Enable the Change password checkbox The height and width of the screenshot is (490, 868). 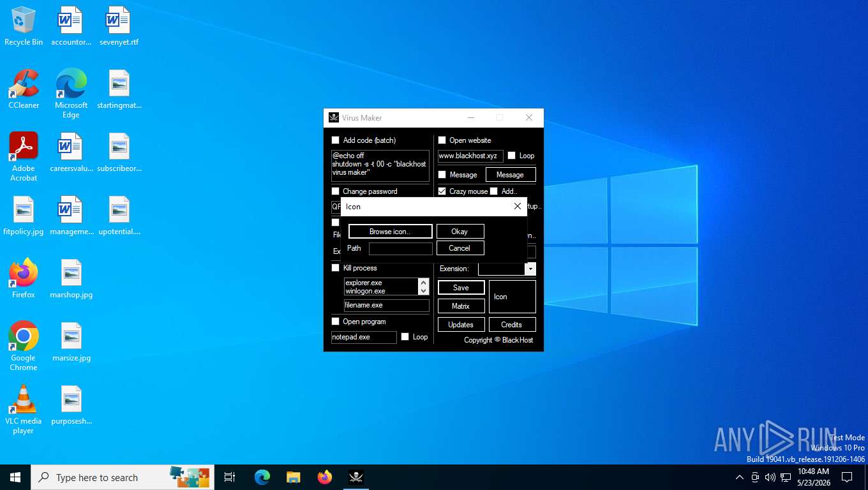click(x=336, y=191)
